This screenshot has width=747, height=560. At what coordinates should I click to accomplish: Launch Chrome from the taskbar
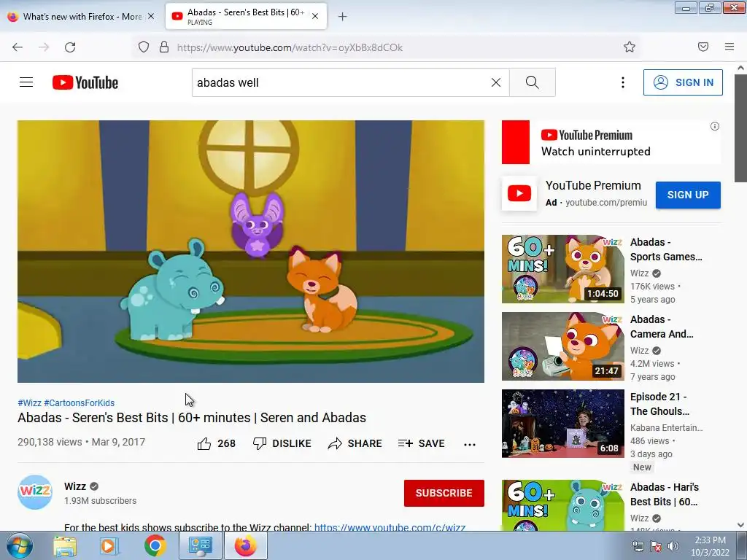(x=155, y=546)
